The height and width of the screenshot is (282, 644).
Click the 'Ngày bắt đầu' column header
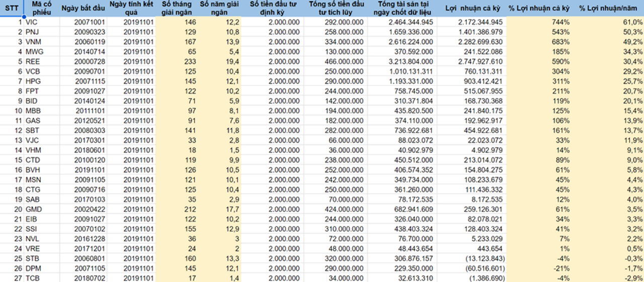83,8
